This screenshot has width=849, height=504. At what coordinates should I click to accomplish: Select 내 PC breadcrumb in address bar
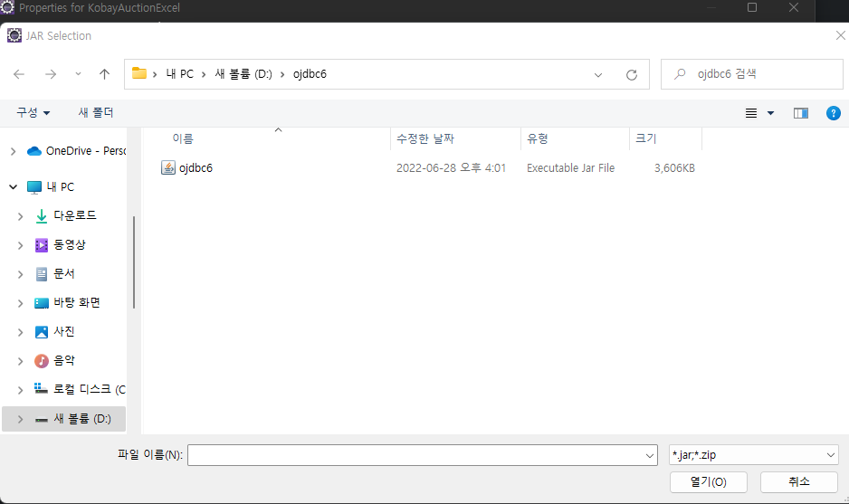coord(180,74)
